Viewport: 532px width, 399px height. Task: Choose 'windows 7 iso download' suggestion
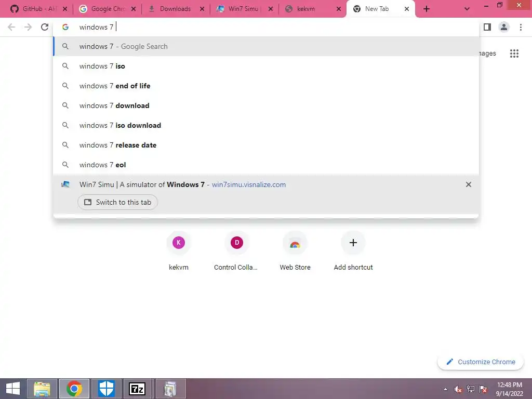pos(266,125)
